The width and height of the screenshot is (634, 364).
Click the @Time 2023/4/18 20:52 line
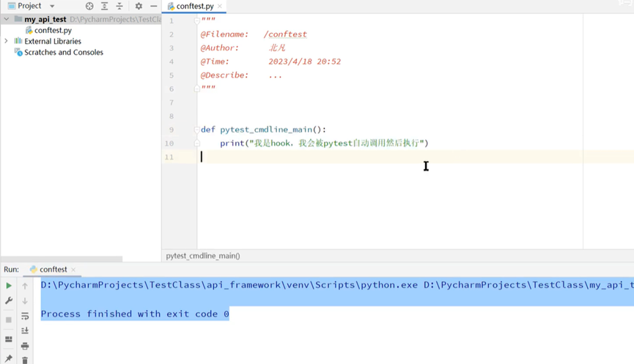click(271, 62)
